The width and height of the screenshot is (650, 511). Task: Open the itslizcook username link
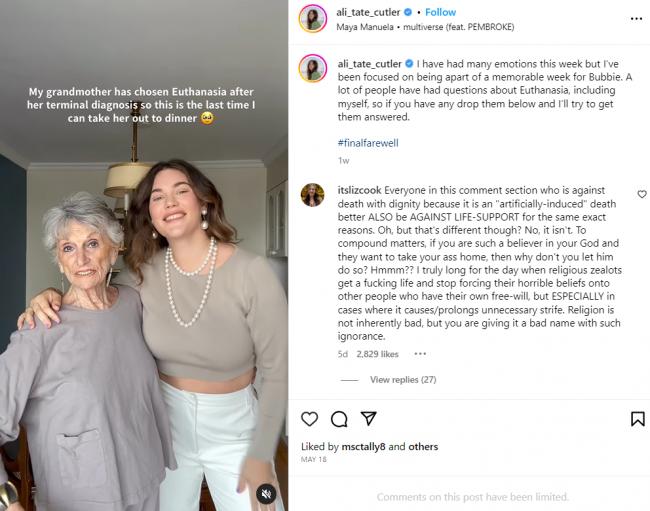click(x=359, y=190)
